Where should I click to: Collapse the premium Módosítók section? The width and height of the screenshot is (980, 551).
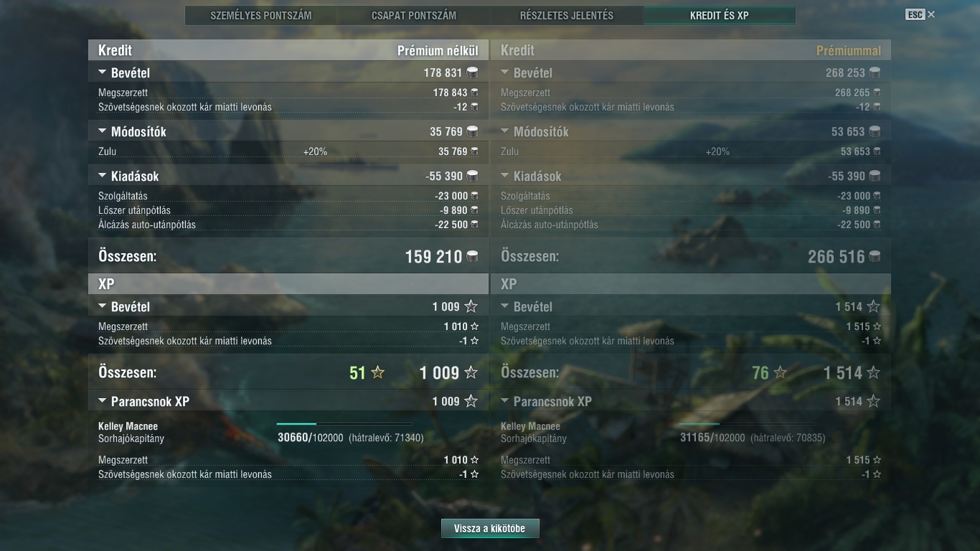pyautogui.click(x=504, y=131)
